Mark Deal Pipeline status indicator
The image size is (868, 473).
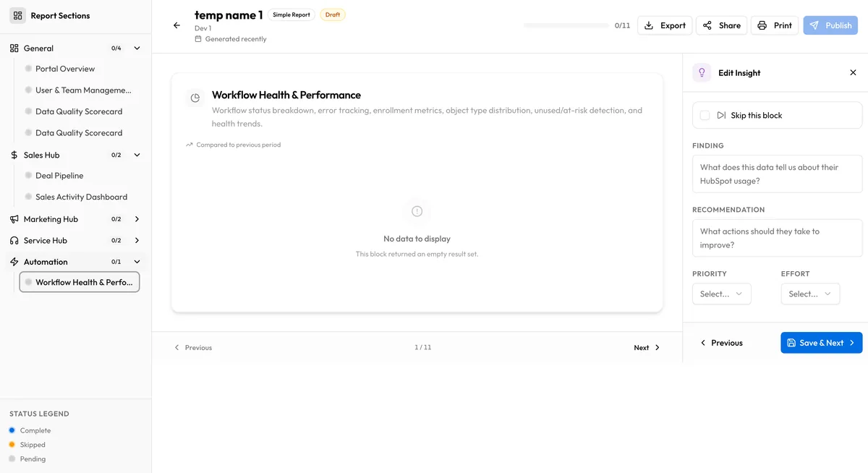[27, 175]
